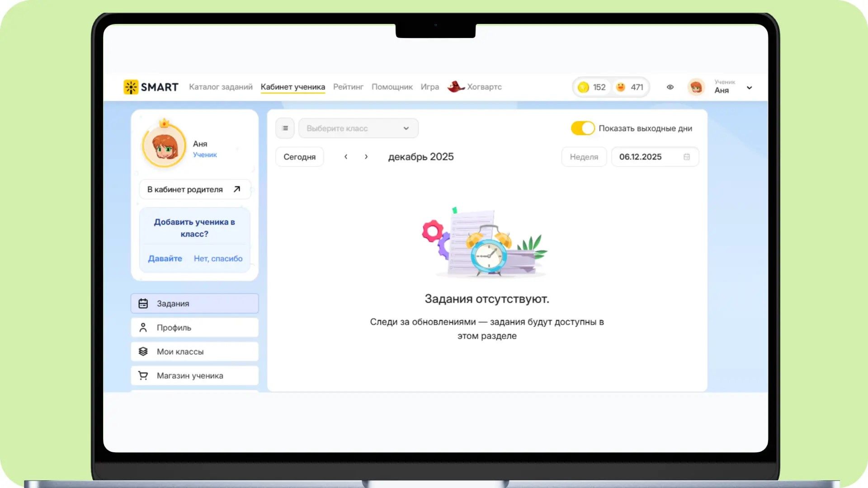
Task: Click the Сегодня button
Action: (300, 157)
